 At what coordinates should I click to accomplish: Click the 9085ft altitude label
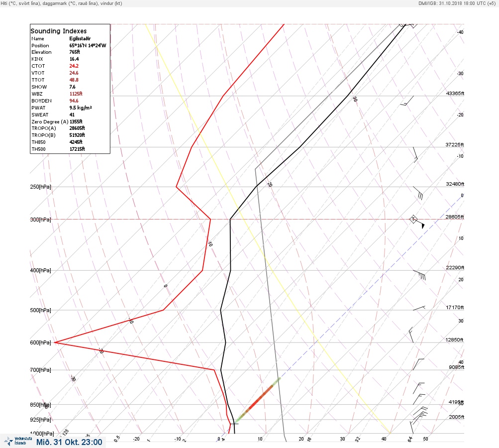click(456, 367)
